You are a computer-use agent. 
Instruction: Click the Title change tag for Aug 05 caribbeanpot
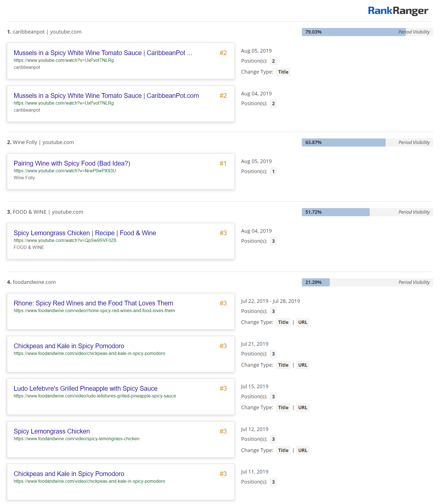click(x=283, y=72)
